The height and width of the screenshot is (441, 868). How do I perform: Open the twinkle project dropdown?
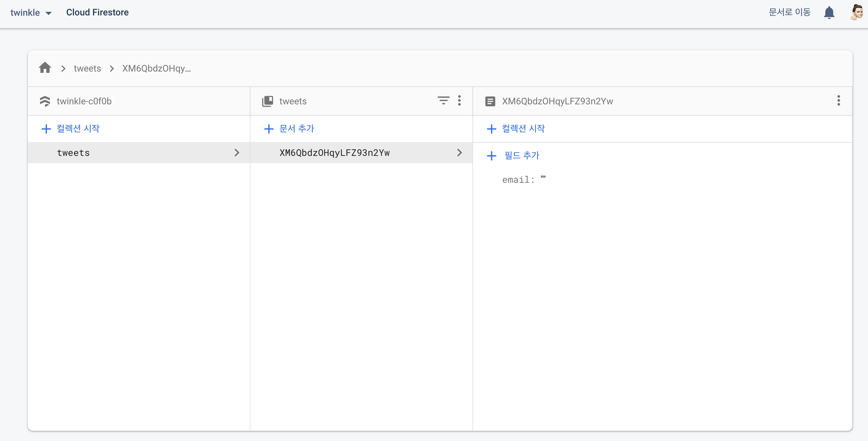31,13
